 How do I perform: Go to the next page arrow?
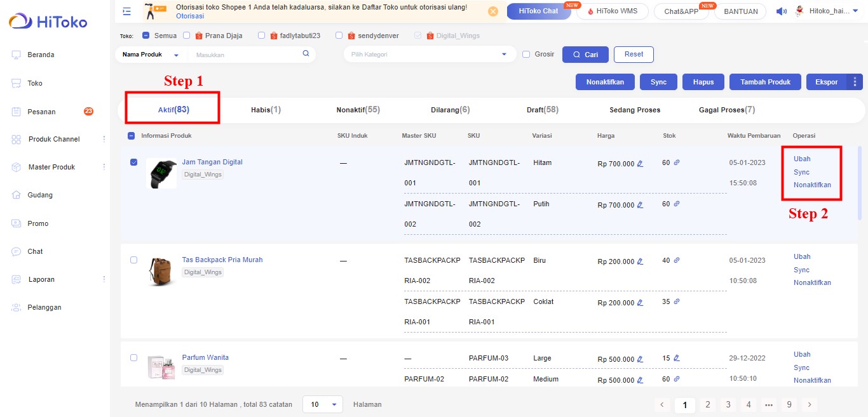tap(809, 404)
